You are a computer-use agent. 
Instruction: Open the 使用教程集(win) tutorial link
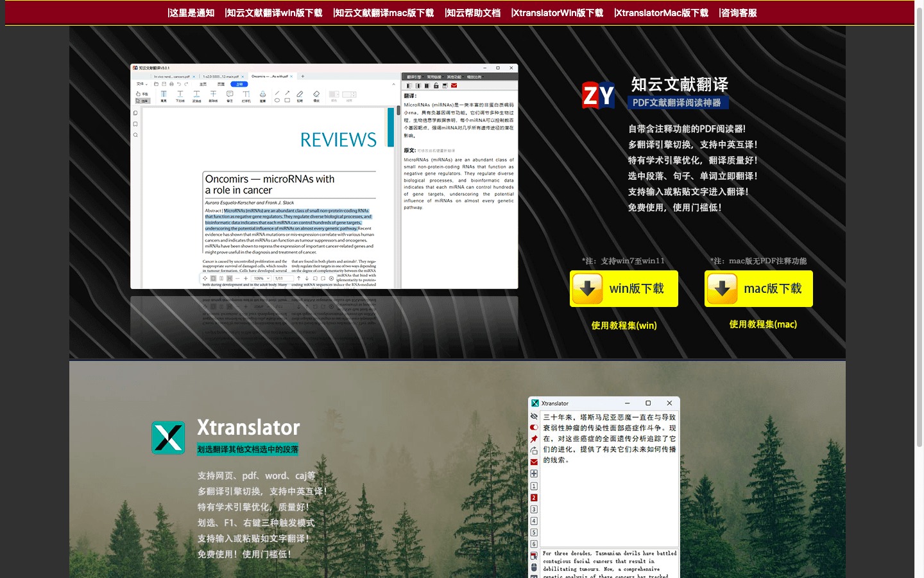(624, 326)
